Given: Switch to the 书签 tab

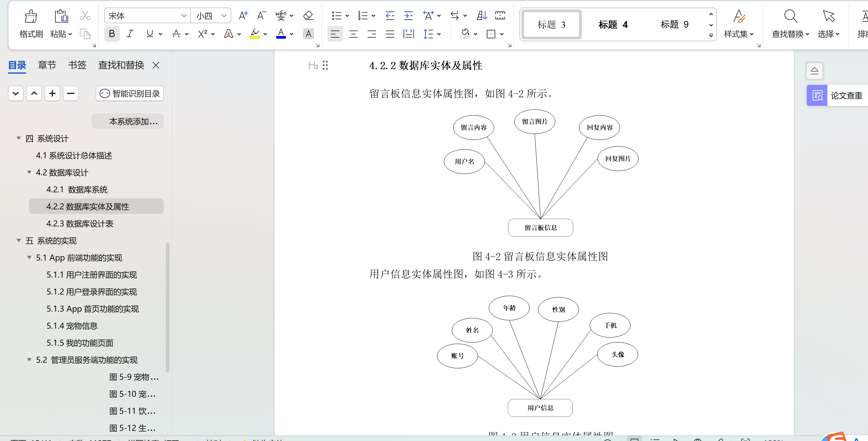Looking at the screenshot, I should click(x=77, y=65).
